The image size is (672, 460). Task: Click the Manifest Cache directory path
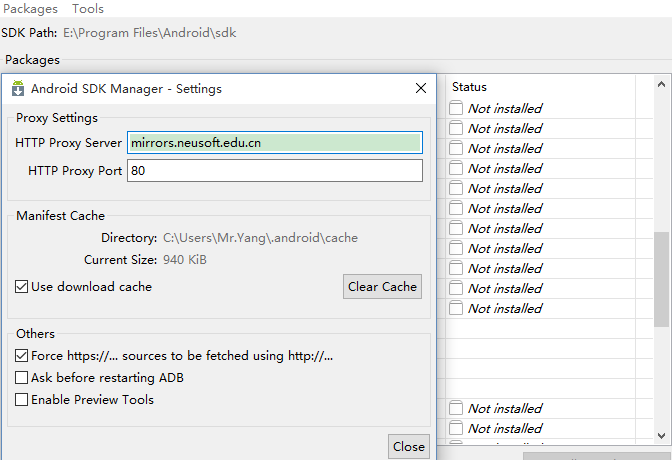(260, 238)
